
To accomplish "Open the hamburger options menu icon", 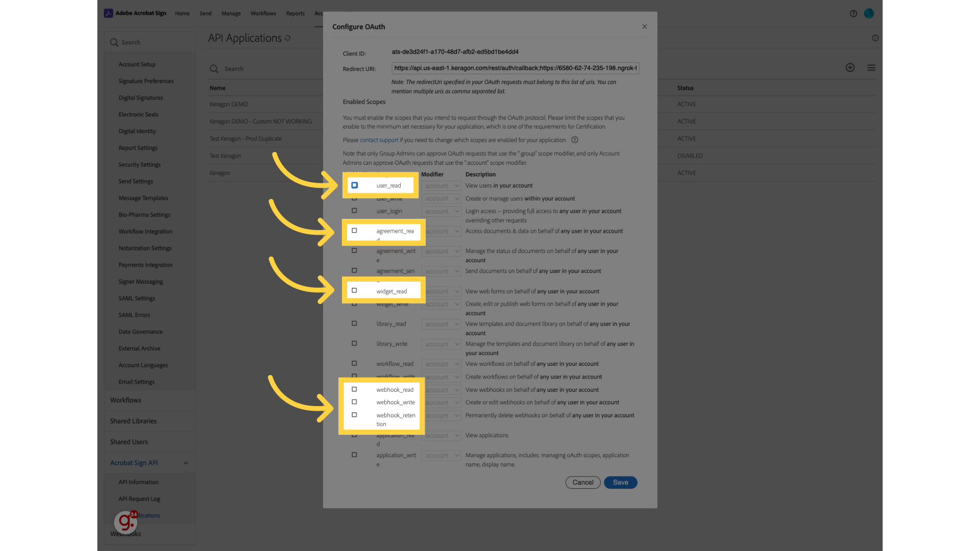I will pos(871,67).
